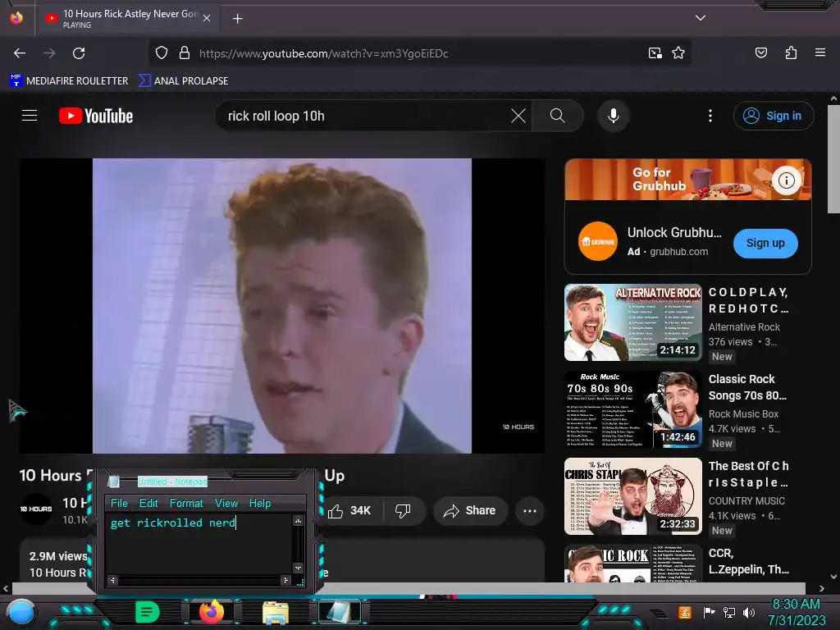Open the CCR, L.Zeppelin video title
This screenshot has height=630, width=840.
tap(748, 561)
